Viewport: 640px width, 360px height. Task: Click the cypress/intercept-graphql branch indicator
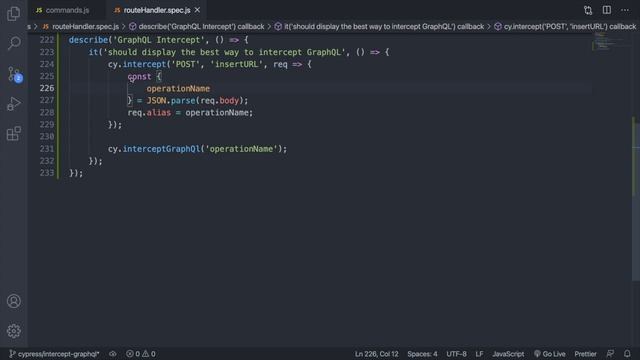coord(54,354)
